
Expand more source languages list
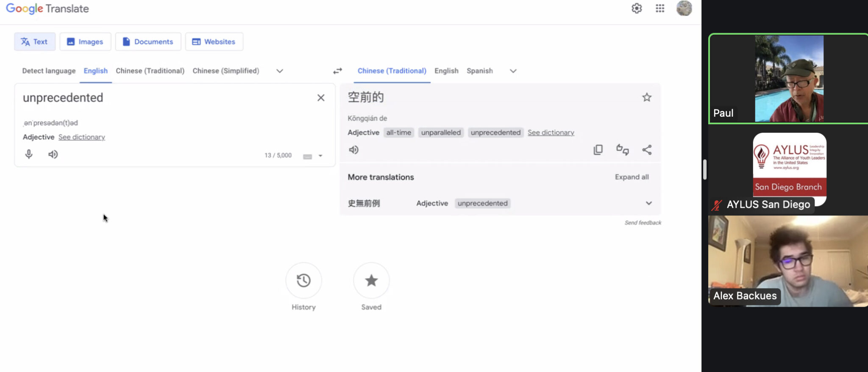coord(280,71)
